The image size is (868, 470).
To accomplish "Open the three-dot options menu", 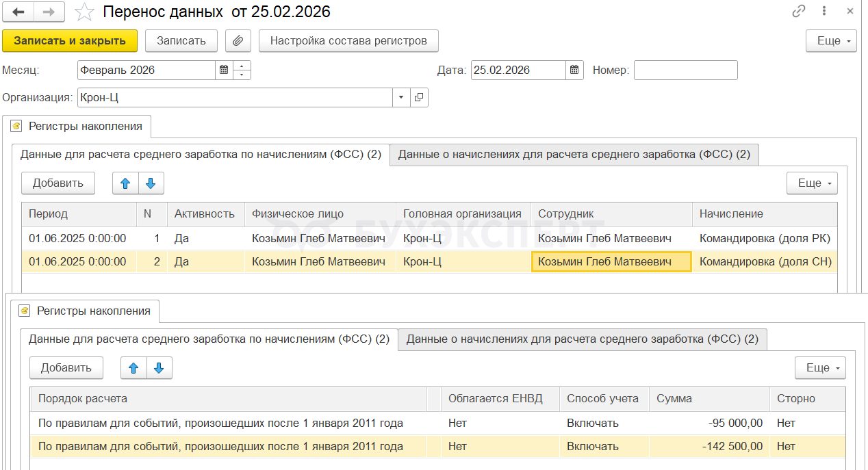I will (824, 12).
